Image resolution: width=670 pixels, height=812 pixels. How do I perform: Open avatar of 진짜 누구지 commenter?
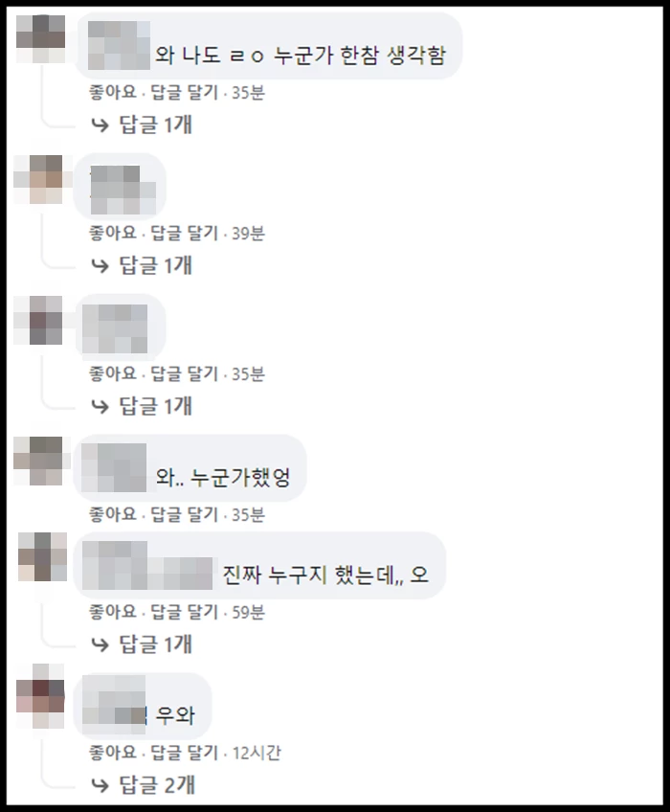[x=42, y=556]
